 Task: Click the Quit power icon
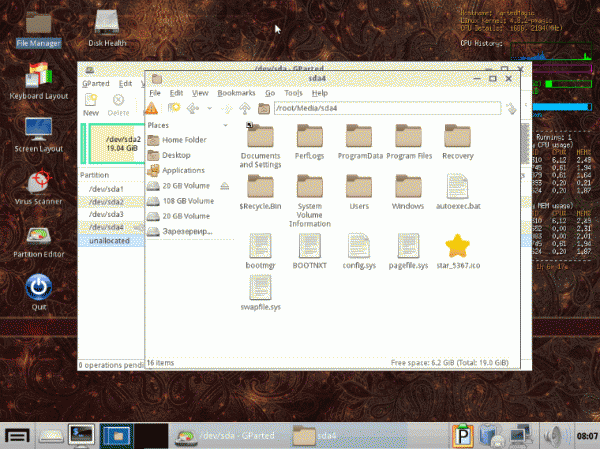tap(38, 286)
